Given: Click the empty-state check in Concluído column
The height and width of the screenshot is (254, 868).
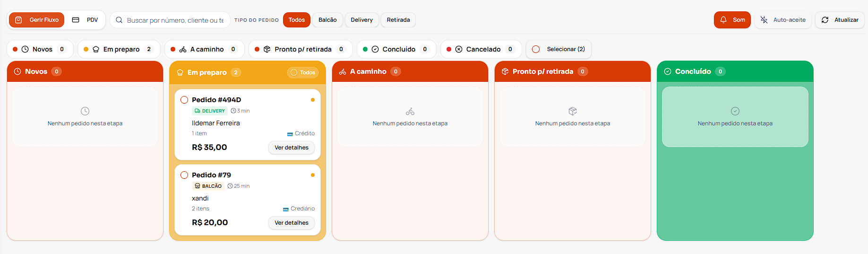Looking at the screenshot, I should [735, 111].
